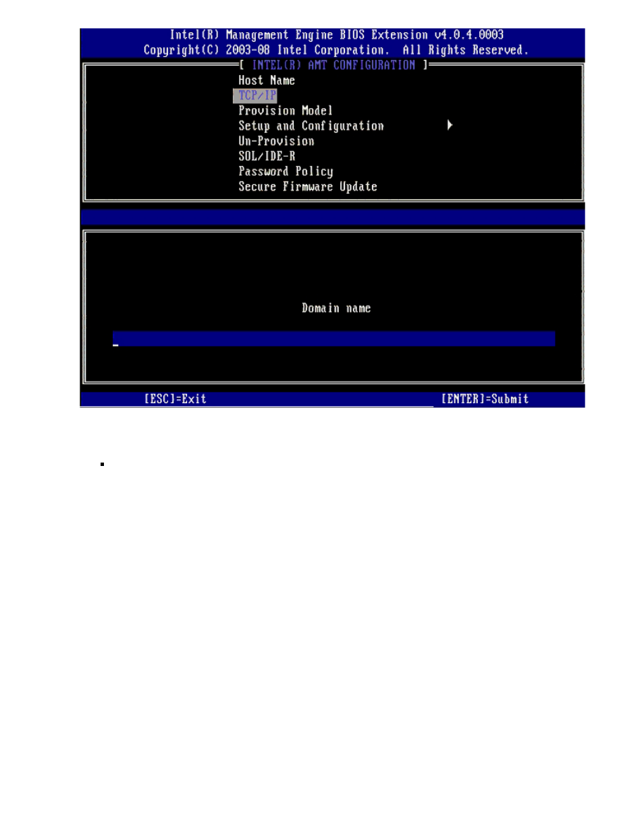Select the highlighted TCP/IP menu entry

[x=255, y=96]
